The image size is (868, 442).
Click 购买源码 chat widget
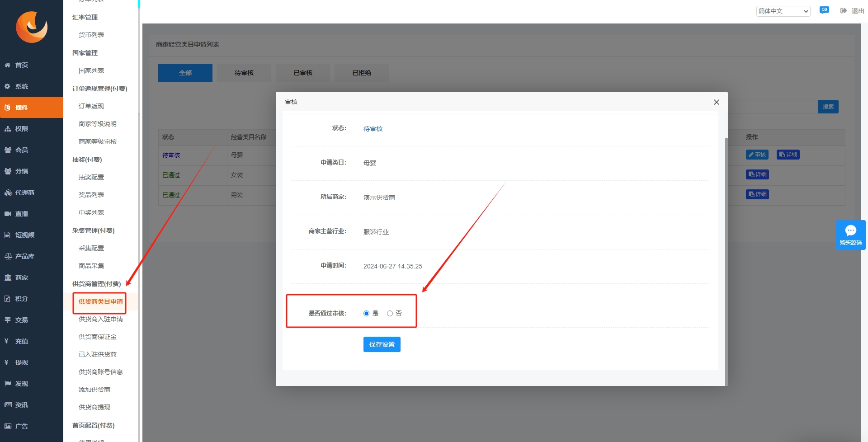(850, 235)
